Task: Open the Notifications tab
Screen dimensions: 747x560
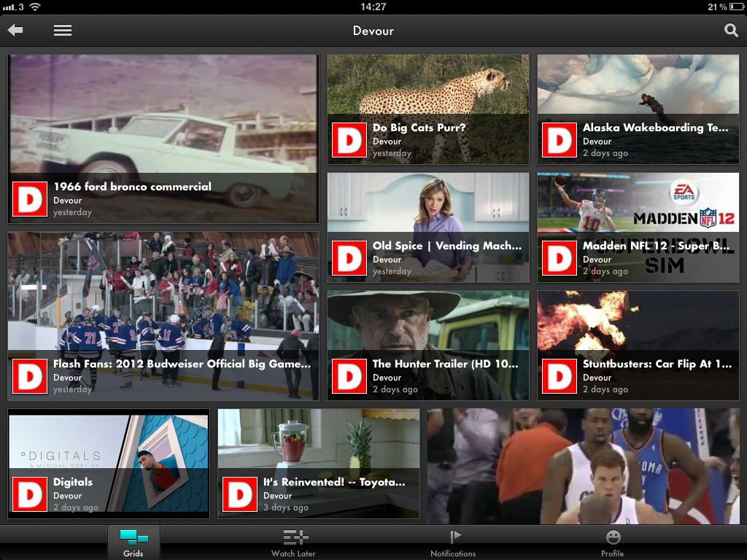Action: pos(453,542)
